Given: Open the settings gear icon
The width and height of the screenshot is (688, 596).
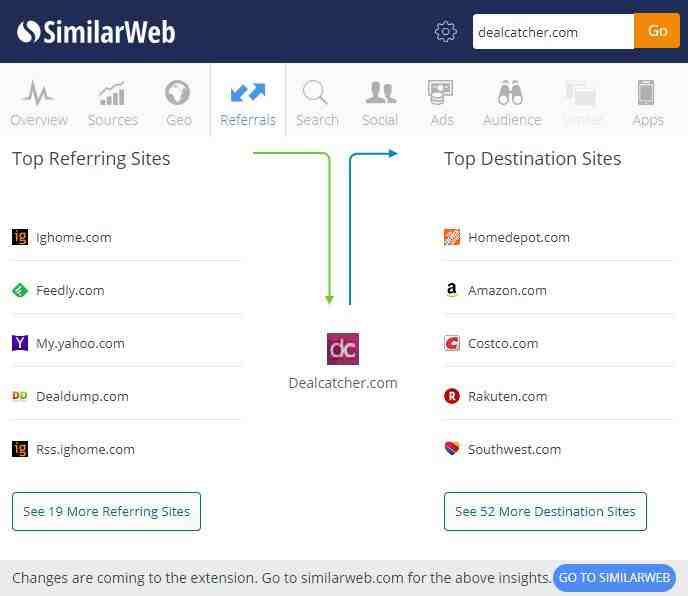Looking at the screenshot, I should tap(445, 32).
